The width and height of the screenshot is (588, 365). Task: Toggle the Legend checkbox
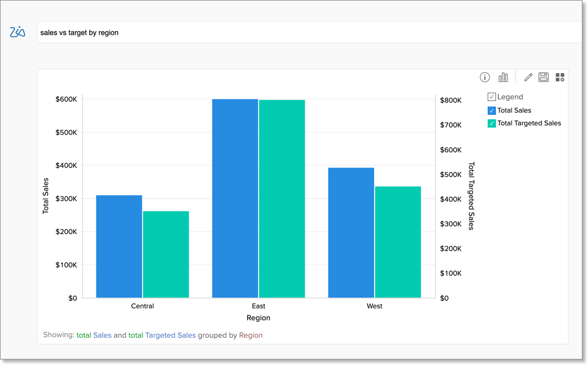point(492,97)
